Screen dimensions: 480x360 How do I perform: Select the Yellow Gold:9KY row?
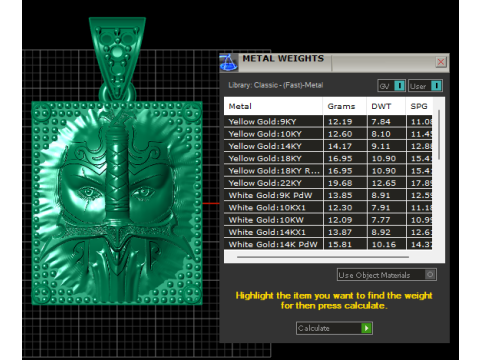328,121
